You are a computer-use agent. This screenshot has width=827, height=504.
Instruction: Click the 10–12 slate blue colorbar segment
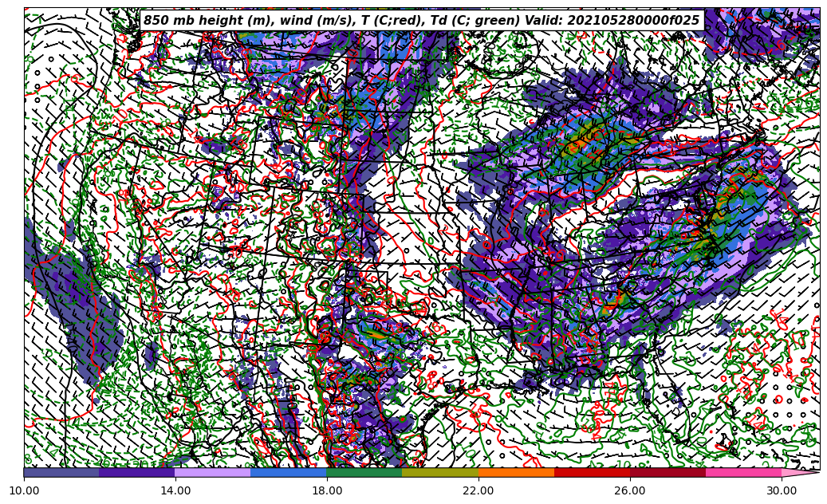point(61,472)
